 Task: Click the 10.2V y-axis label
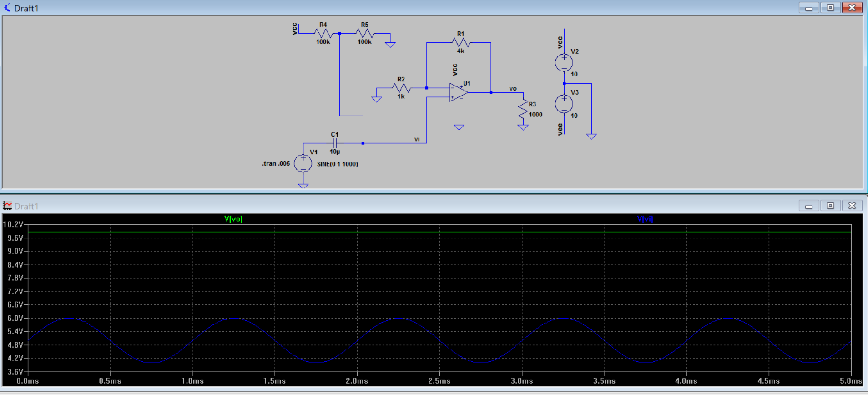pos(13,224)
